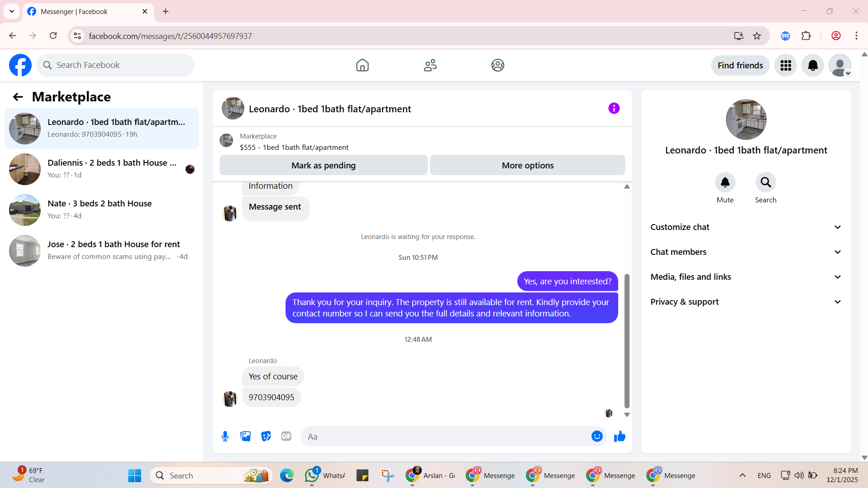Viewport: 868px width, 488px height.
Task: Open Daliennis 2 beds 1 bath House conversation
Action: pyautogui.click(x=102, y=169)
